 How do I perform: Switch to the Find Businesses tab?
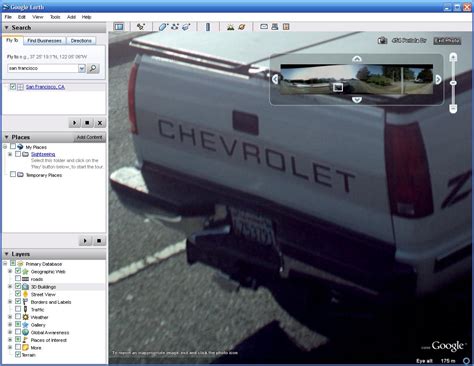44,41
